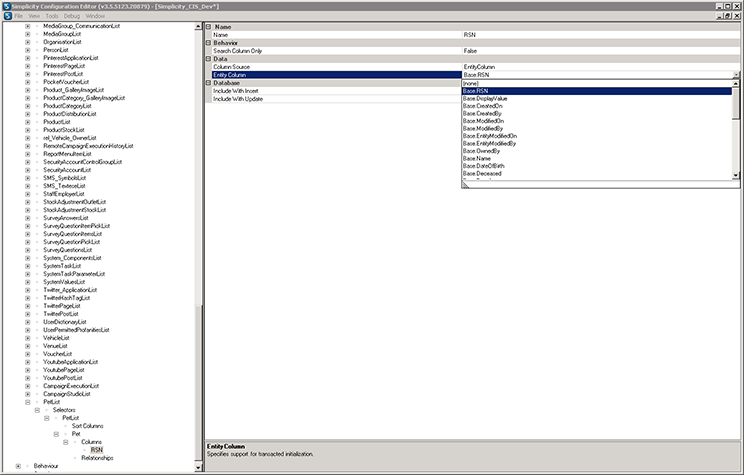Select the OrganisationList tree item

click(62, 42)
